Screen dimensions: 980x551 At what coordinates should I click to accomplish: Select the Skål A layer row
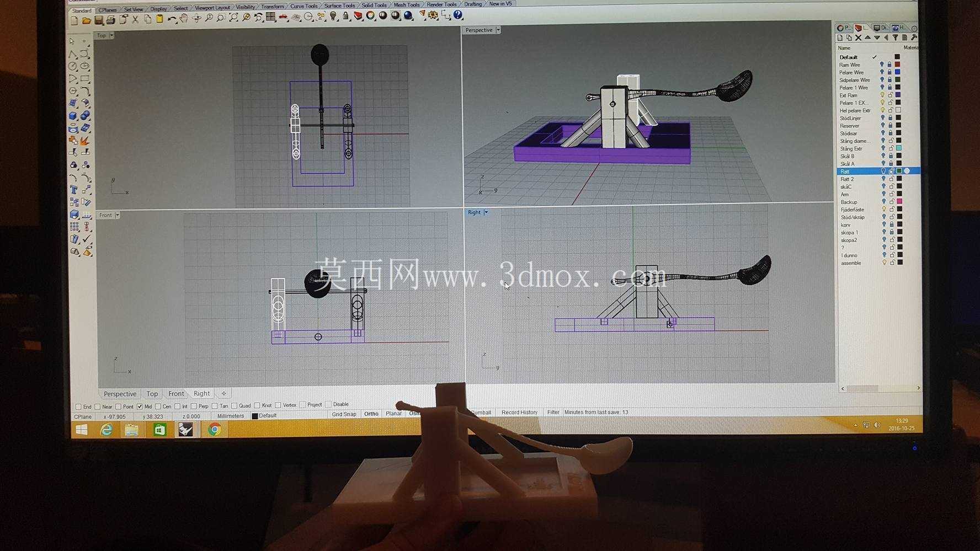tap(877, 164)
